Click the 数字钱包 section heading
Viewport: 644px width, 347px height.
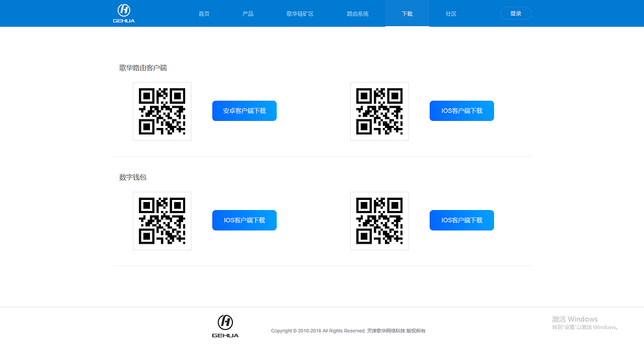pos(133,177)
